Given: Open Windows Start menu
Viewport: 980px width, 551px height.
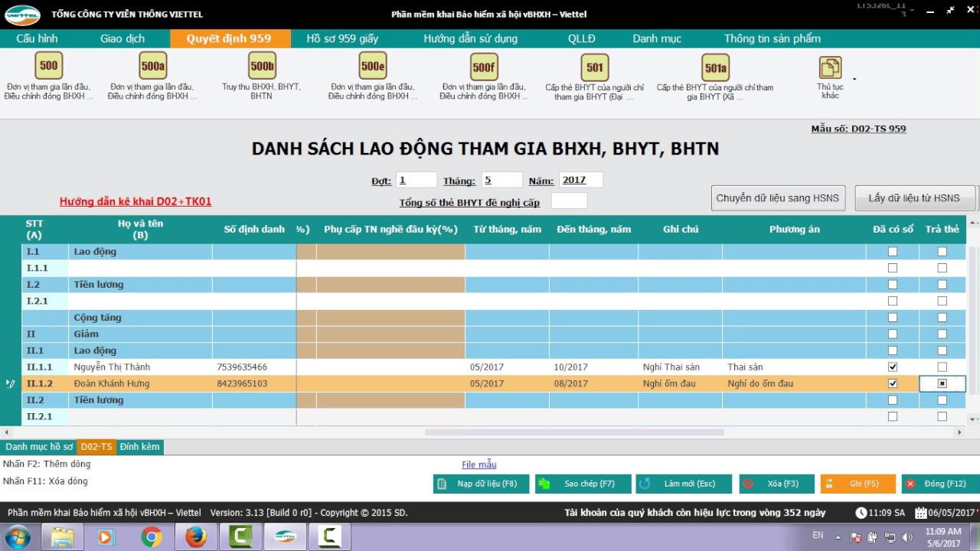Looking at the screenshot, I should click(x=17, y=537).
